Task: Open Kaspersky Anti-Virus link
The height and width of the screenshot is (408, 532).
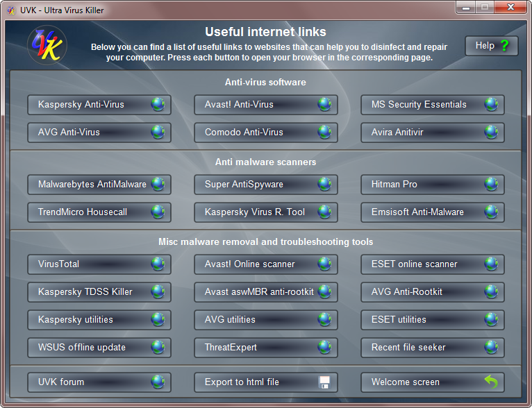Action: coord(99,105)
